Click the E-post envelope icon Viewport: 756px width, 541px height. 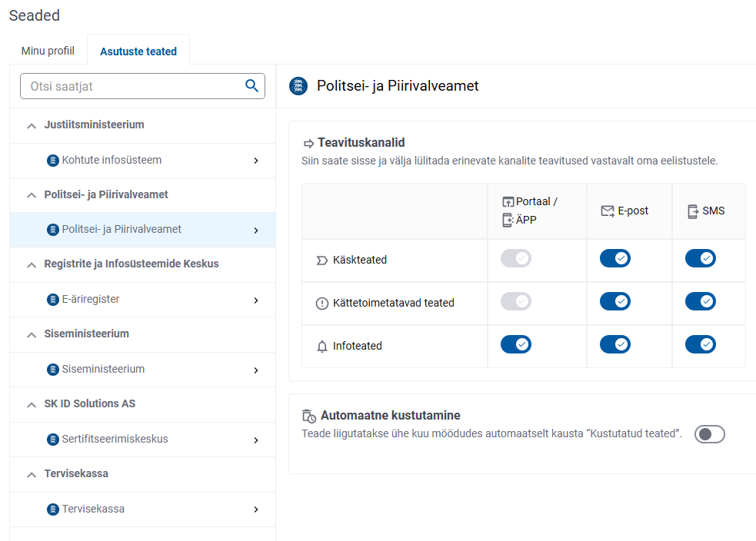click(x=608, y=211)
